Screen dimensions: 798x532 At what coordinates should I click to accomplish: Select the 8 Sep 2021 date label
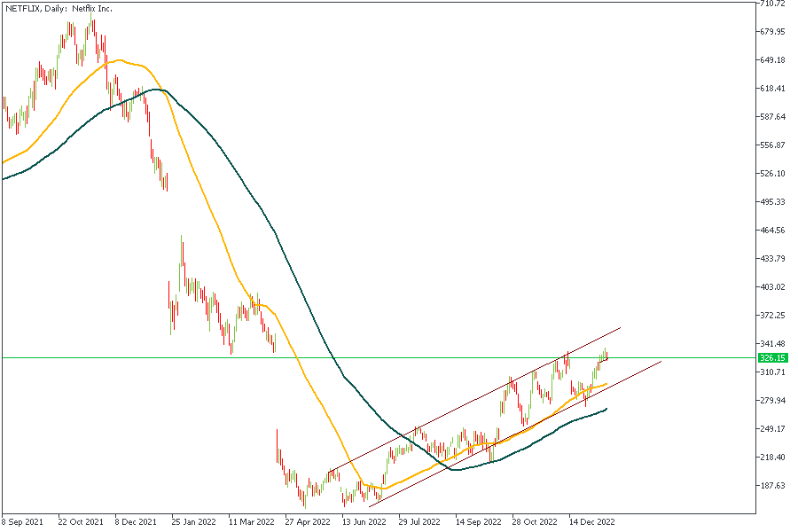[x=23, y=522]
